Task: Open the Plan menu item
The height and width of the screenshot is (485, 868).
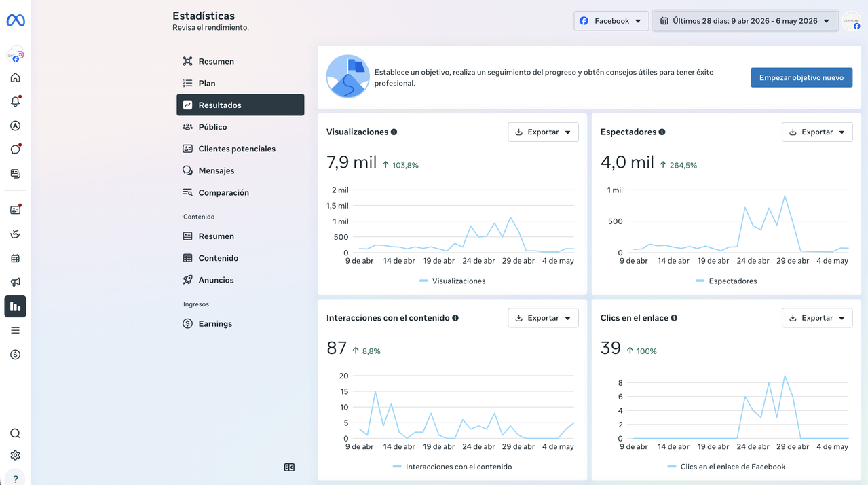Action: 240,83
